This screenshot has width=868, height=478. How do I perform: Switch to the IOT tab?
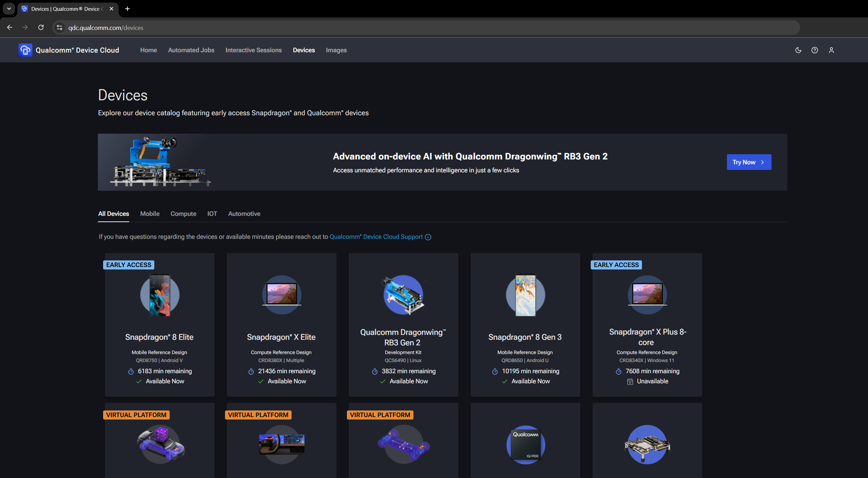click(212, 214)
